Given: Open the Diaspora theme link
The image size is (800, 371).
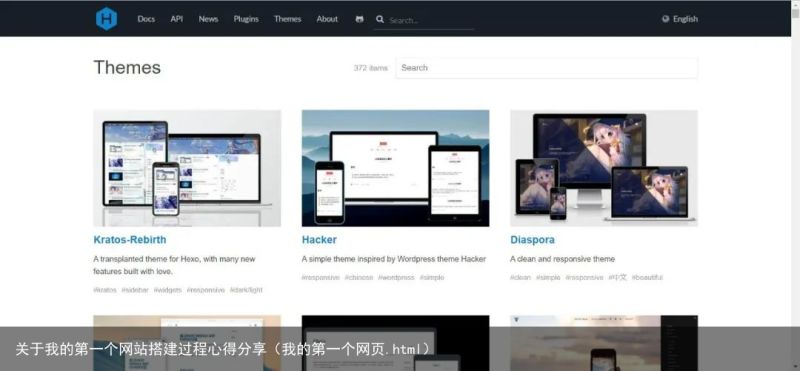Looking at the screenshot, I should click(532, 239).
